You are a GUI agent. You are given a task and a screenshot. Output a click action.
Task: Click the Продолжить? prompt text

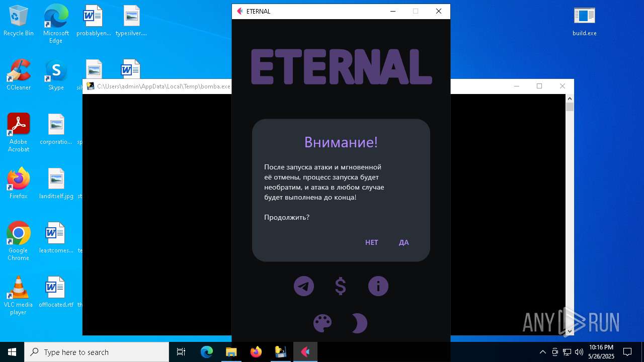(287, 217)
